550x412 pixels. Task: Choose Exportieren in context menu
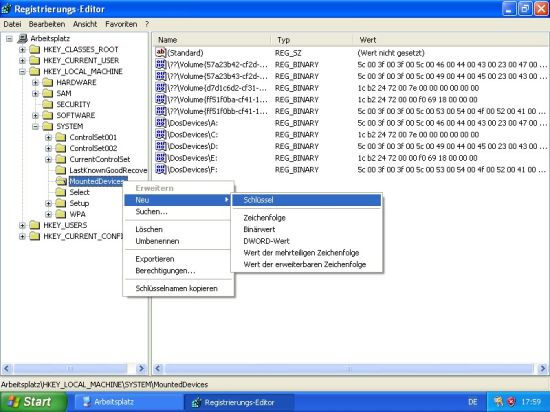tap(155, 259)
